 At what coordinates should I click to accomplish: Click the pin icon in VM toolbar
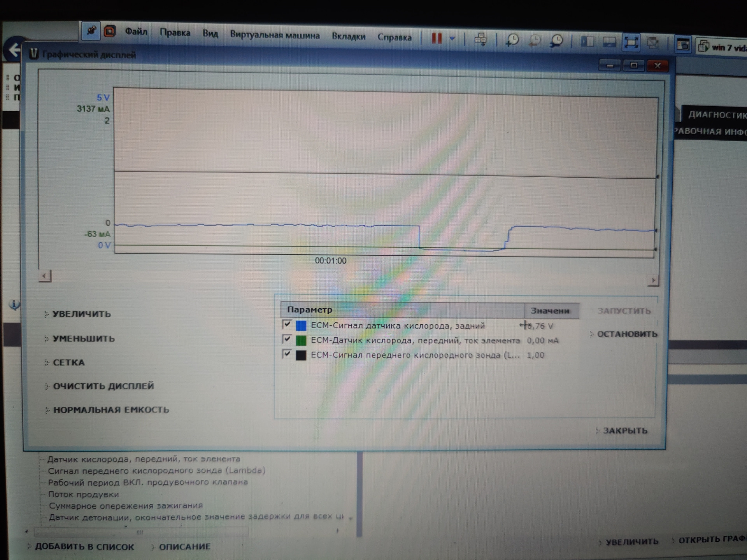(91, 31)
